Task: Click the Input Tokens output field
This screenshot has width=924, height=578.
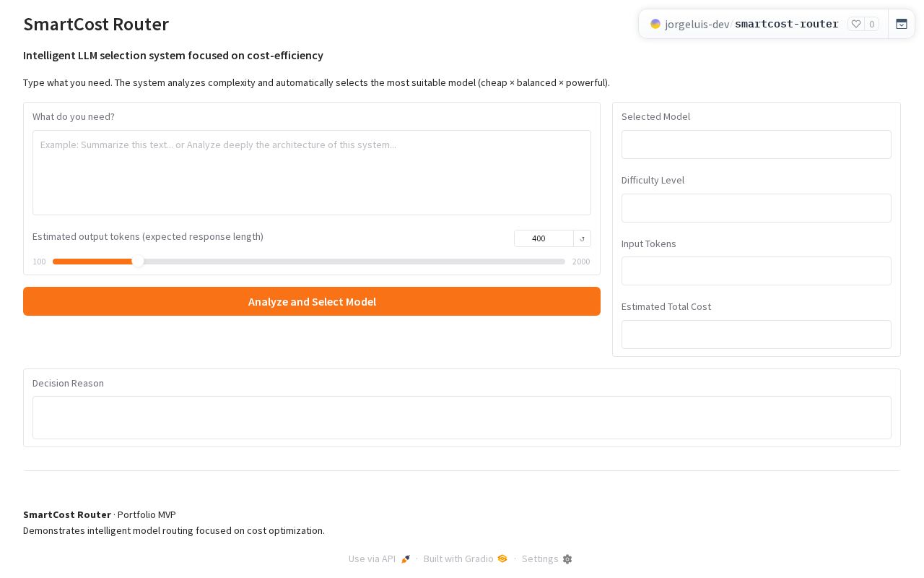Action: tap(757, 271)
